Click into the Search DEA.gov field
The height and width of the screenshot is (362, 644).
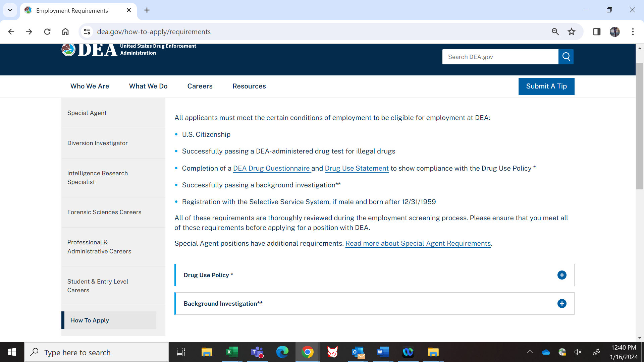[500, 57]
